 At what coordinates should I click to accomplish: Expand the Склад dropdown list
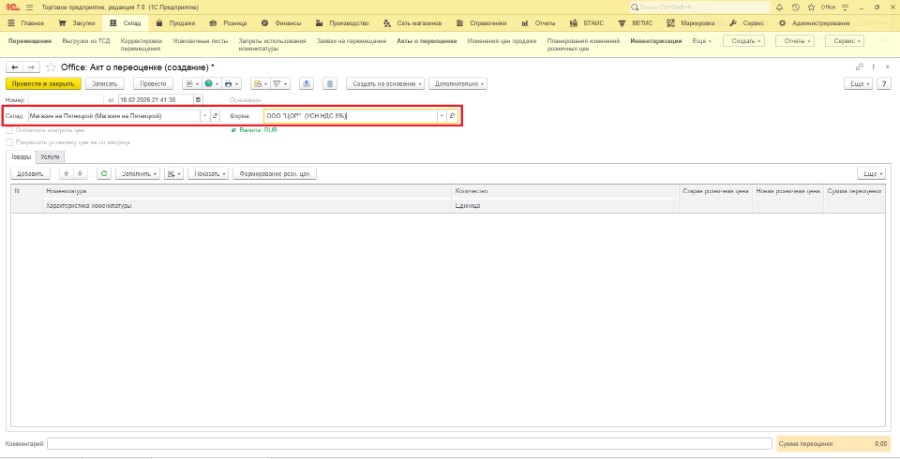coord(205,116)
